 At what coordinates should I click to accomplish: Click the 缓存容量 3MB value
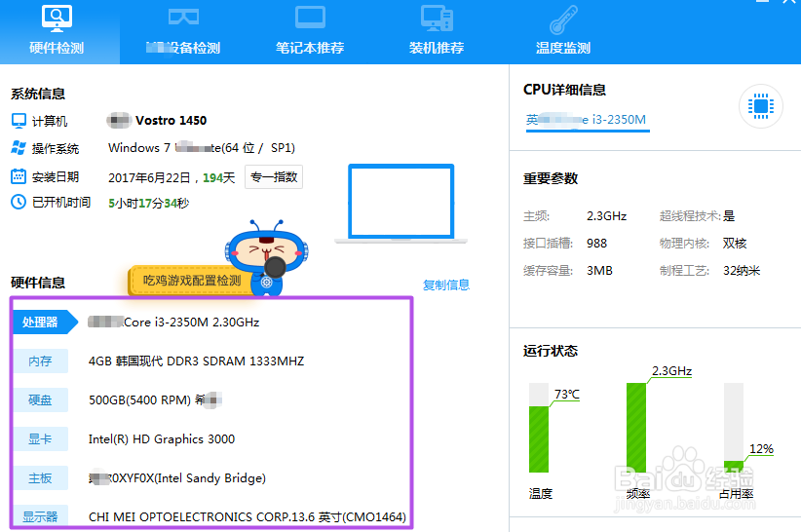pyautogui.click(x=599, y=271)
